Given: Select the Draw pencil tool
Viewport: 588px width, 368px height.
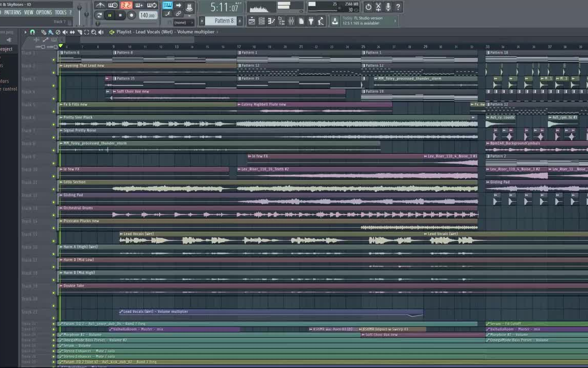Looking at the screenshot, I should (x=43, y=32).
